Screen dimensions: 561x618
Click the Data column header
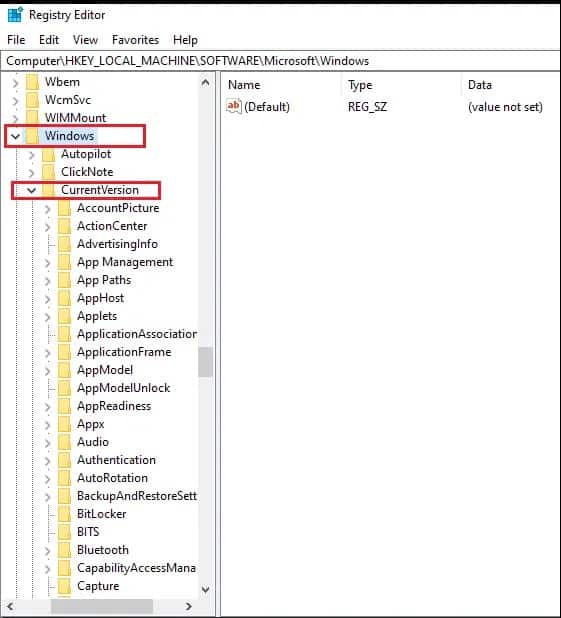(480, 85)
